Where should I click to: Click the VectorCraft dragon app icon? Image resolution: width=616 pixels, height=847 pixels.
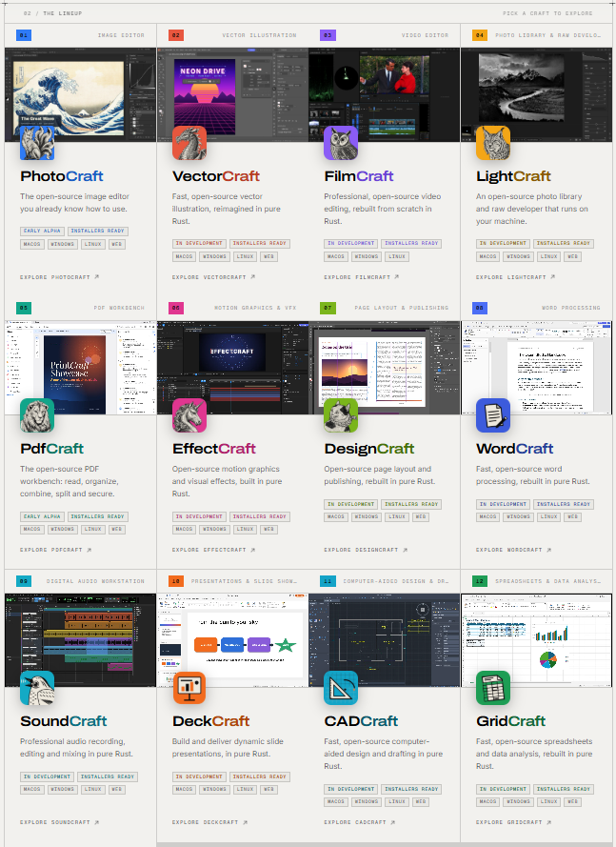click(x=189, y=143)
